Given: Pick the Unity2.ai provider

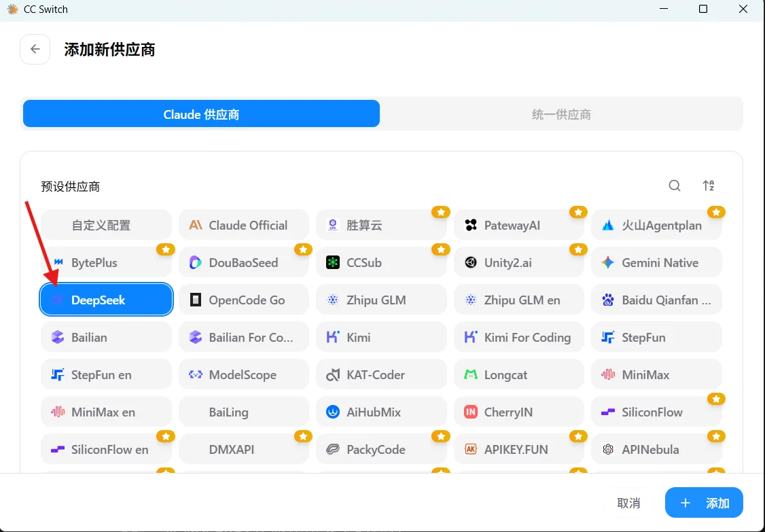Looking at the screenshot, I should (519, 262).
